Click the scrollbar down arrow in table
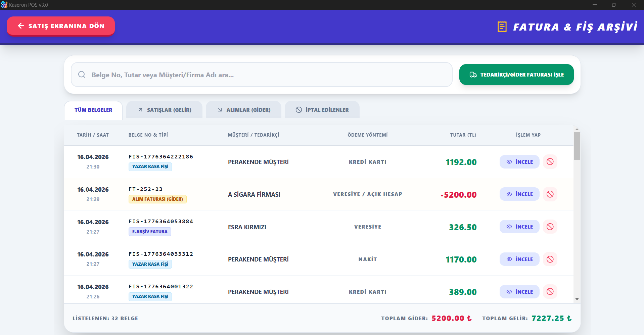The width and height of the screenshot is (644, 335). (577, 299)
